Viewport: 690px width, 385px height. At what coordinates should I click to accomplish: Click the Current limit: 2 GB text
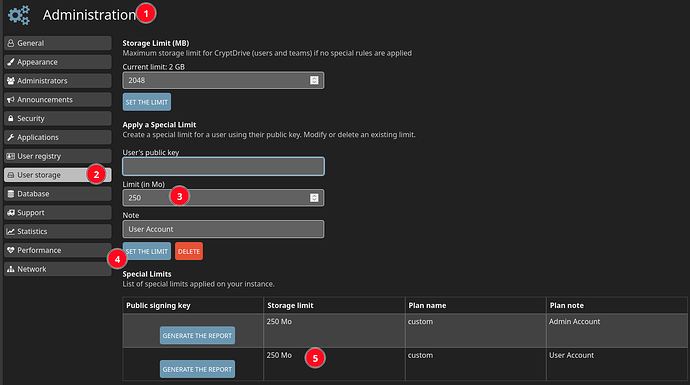(x=154, y=67)
